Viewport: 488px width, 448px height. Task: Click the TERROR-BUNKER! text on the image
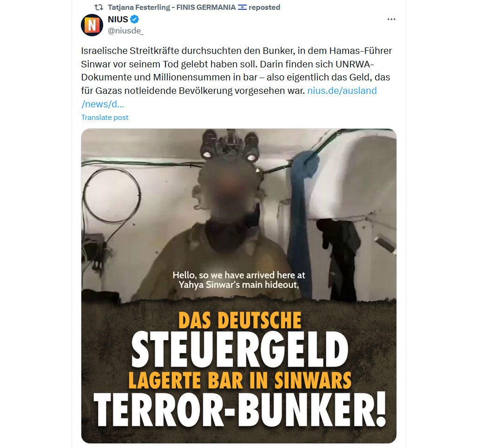[240, 409]
